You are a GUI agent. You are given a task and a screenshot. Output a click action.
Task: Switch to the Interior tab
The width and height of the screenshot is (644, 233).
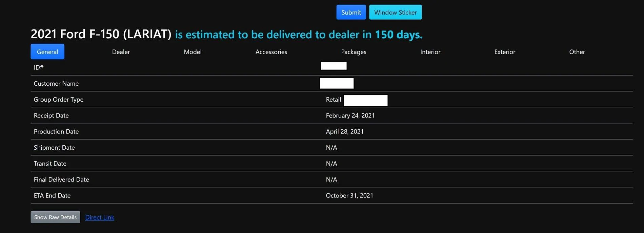tap(430, 52)
